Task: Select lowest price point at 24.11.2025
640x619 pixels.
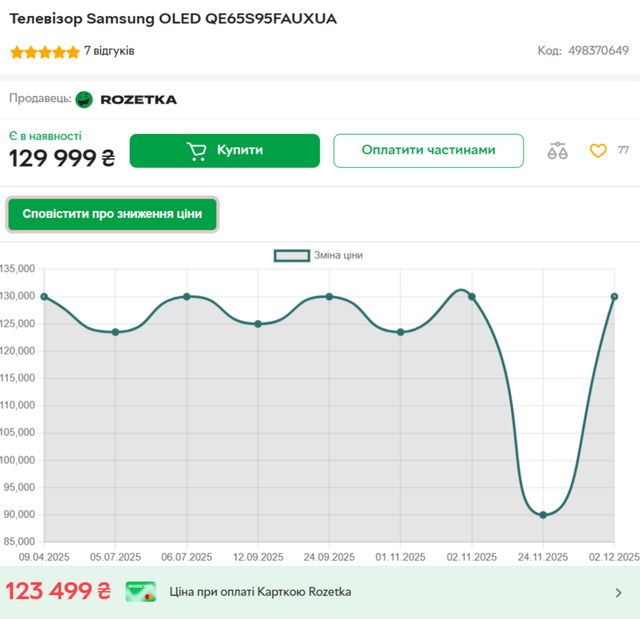Action: (x=543, y=515)
